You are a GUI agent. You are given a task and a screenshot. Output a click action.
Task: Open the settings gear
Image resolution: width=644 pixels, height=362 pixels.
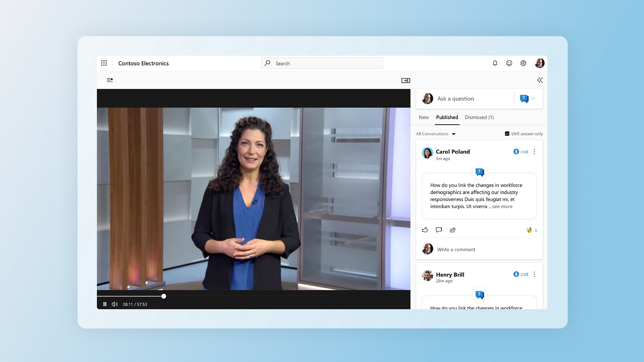coord(523,63)
